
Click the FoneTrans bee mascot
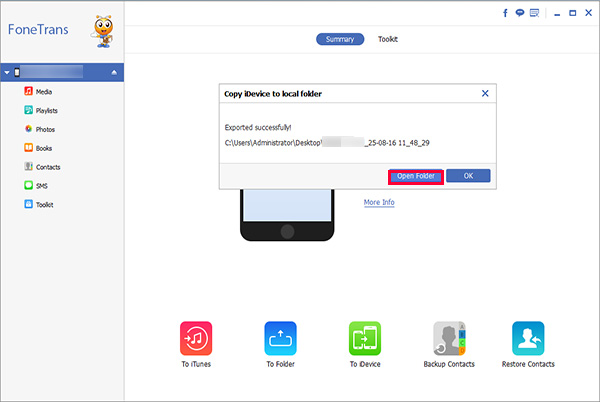pos(103,31)
